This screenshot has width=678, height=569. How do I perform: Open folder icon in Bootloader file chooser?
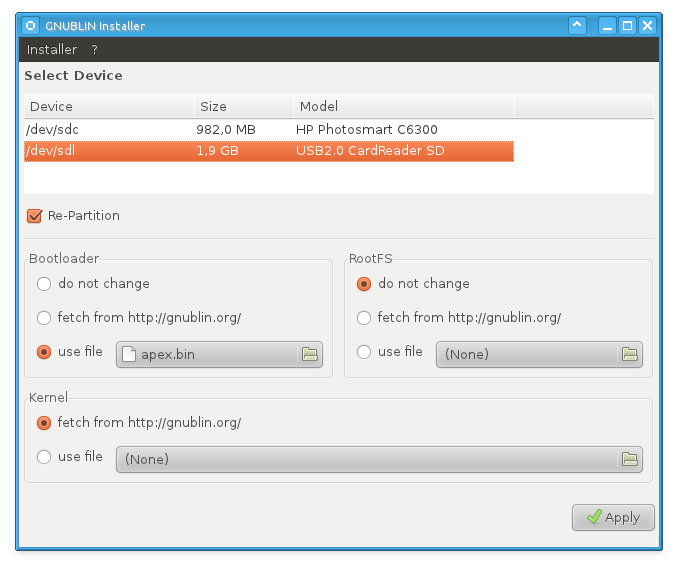tap(310, 354)
